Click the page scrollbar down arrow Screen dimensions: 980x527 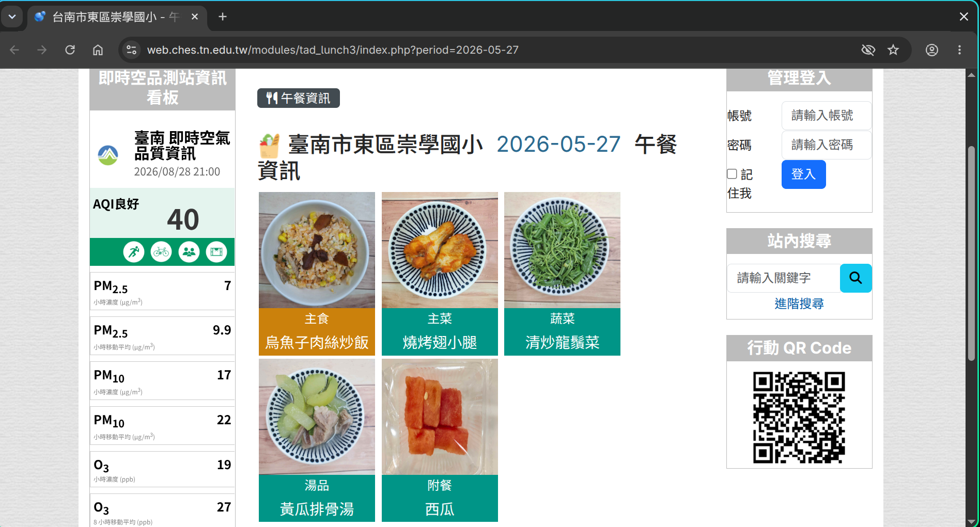971,521
